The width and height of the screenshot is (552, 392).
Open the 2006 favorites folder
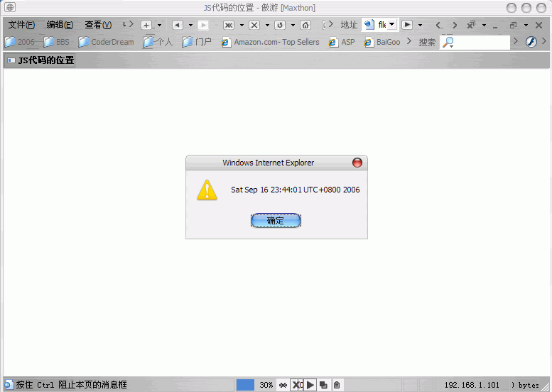(20, 42)
